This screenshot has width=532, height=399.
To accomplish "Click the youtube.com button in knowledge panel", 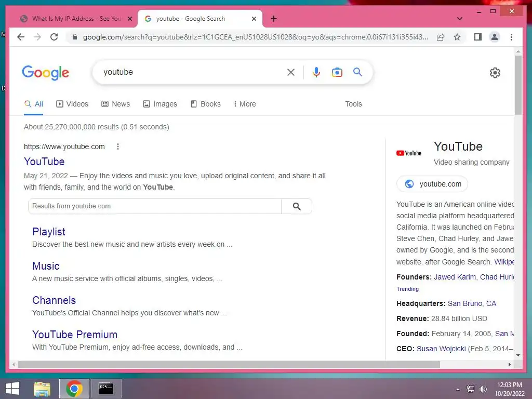I will tap(432, 184).
